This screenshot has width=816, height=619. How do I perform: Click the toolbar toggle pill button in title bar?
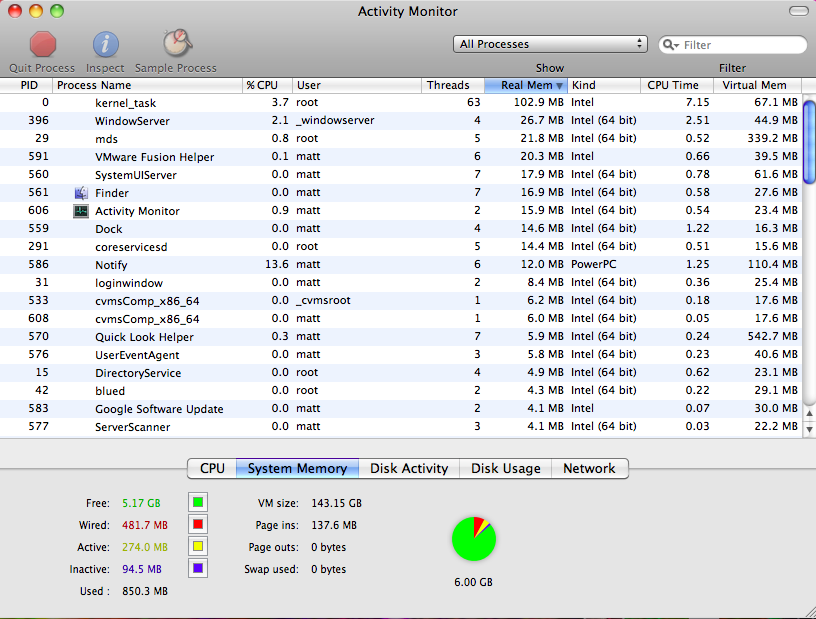798,11
